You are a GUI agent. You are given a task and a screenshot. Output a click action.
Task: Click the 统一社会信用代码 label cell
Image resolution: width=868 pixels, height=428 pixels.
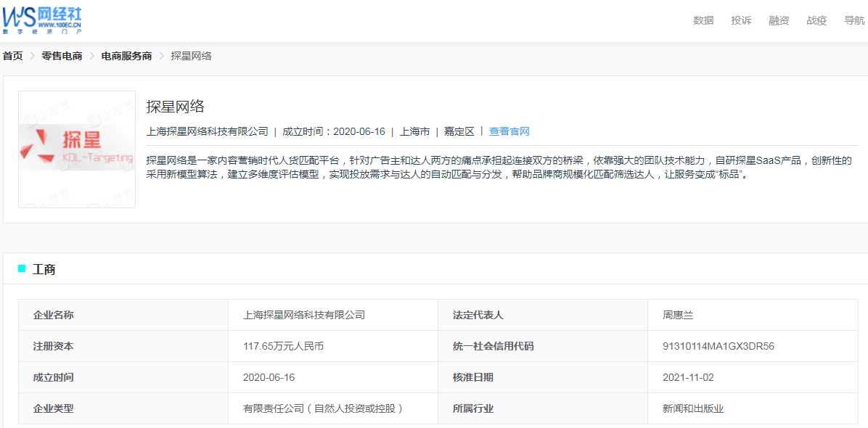[x=543, y=346]
